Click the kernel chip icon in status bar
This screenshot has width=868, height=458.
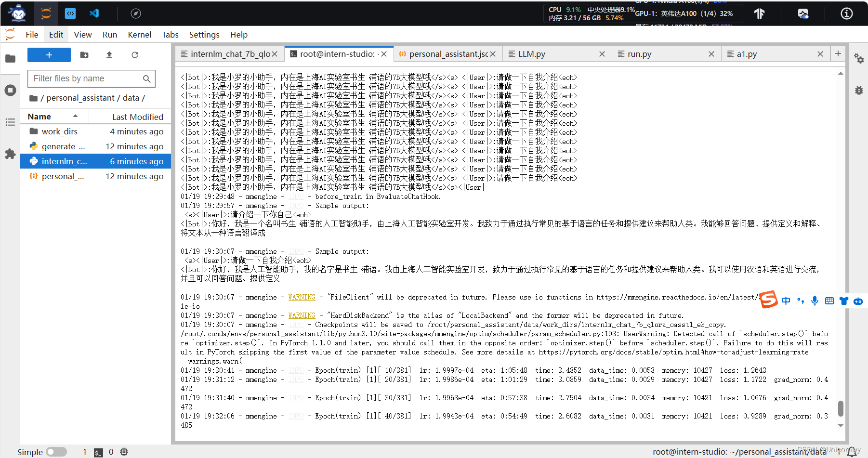[x=124, y=452]
